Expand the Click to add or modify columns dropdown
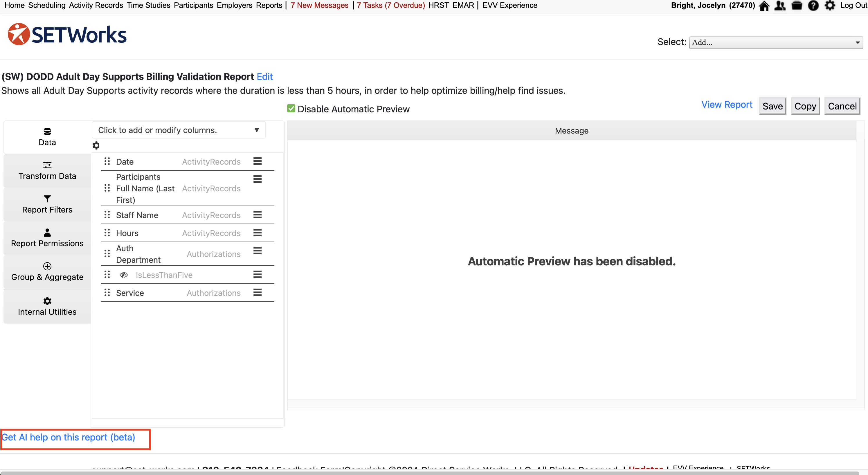This screenshot has width=868, height=475. (x=179, y=130)
